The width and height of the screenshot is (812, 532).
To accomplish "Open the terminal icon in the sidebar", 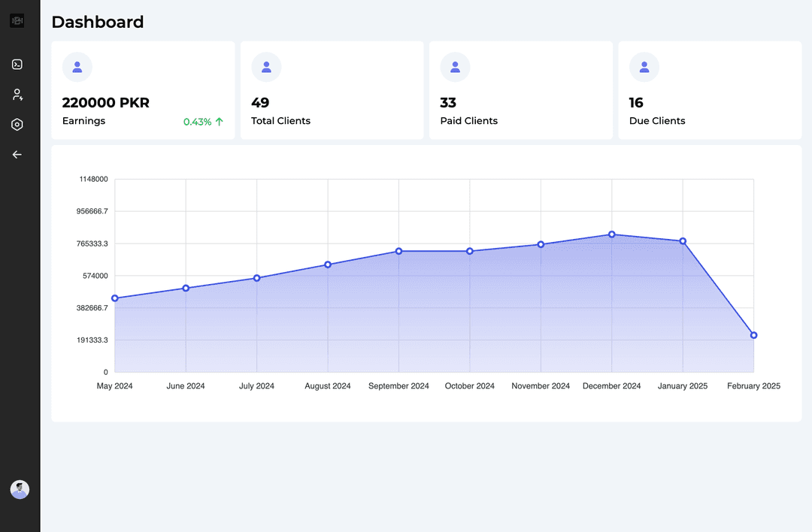I will (x=17, y=65).
